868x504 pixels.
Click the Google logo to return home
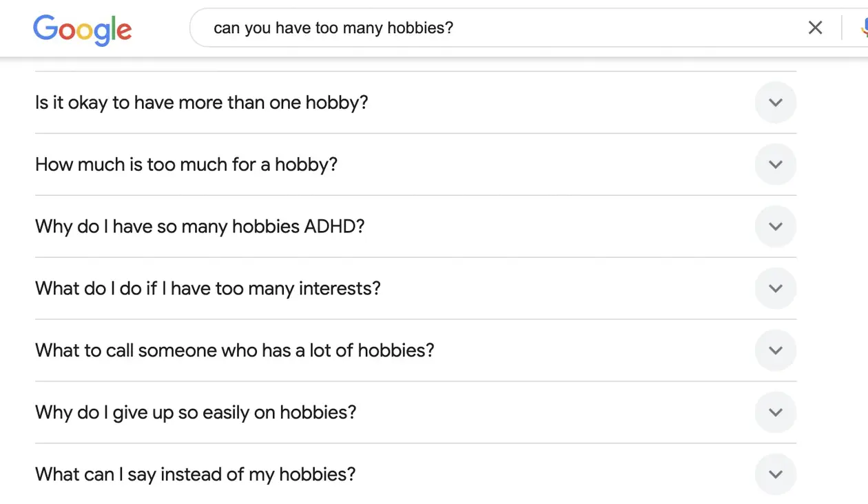coord(82,29)
